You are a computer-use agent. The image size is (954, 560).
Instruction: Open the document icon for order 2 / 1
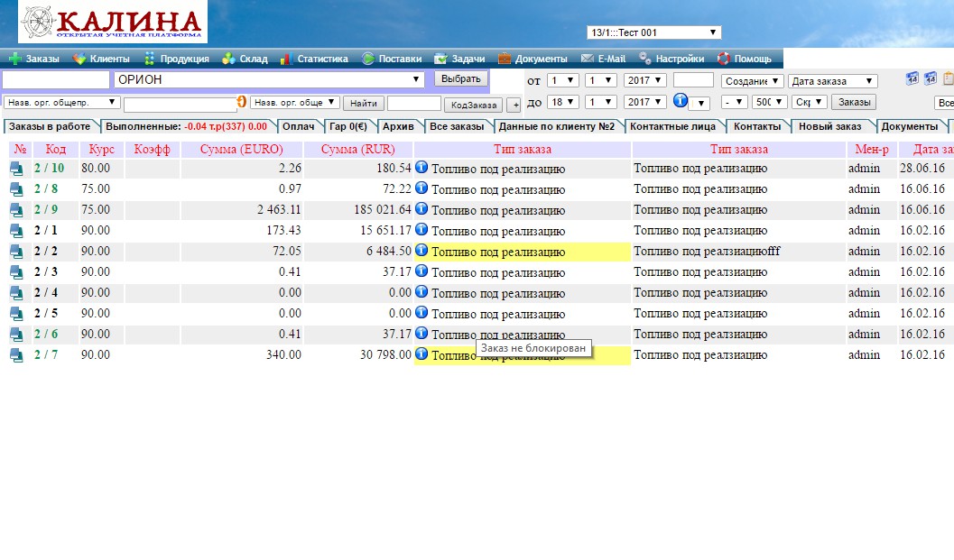[16, 231]
